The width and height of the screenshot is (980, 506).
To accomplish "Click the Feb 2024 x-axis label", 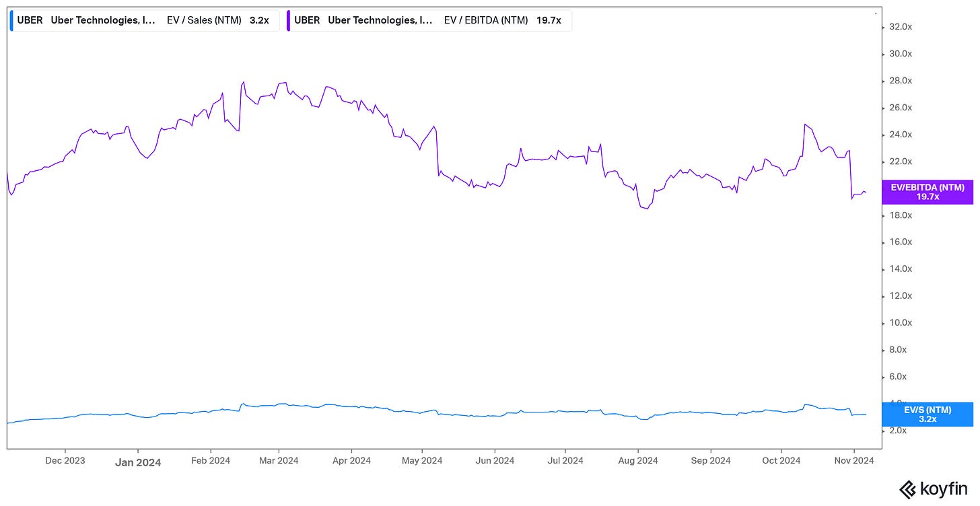I will click(211, 461).
